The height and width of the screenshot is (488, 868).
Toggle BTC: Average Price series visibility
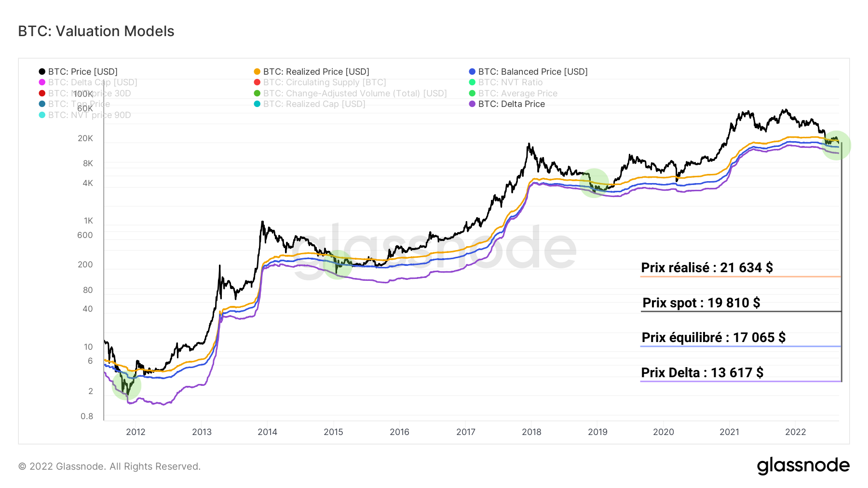click(x=517, y=93)
